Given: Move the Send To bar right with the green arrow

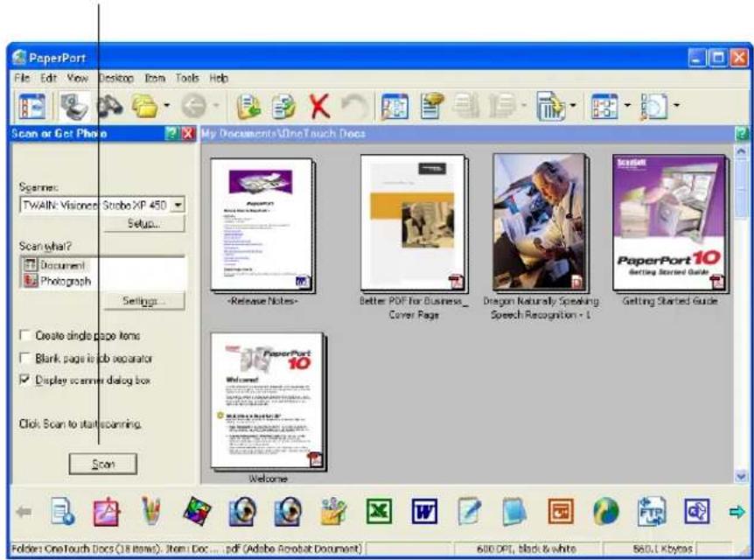Looking at the screenshot, I should [x=737, y=511].
